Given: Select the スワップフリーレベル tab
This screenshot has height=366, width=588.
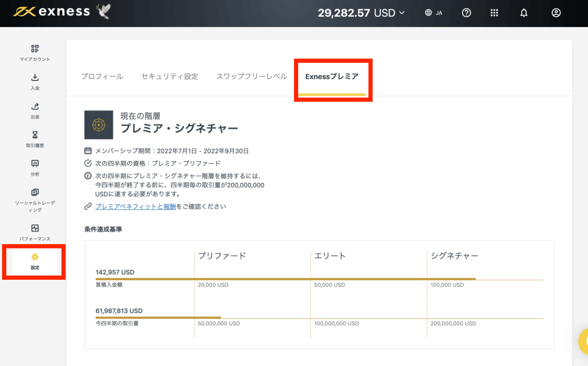Looking at the screenshot, I should [x=251, y=76].
